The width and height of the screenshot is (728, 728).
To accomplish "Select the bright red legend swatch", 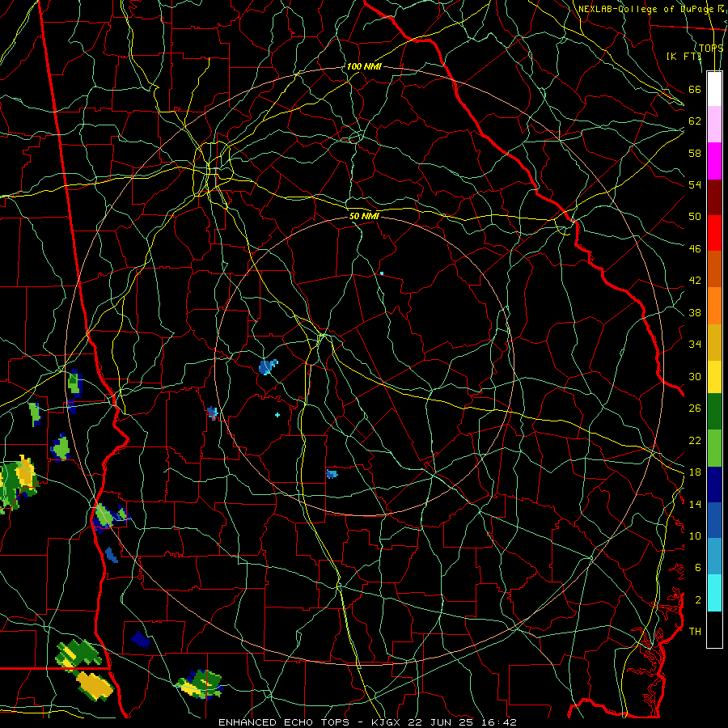I will coord(714,233).
